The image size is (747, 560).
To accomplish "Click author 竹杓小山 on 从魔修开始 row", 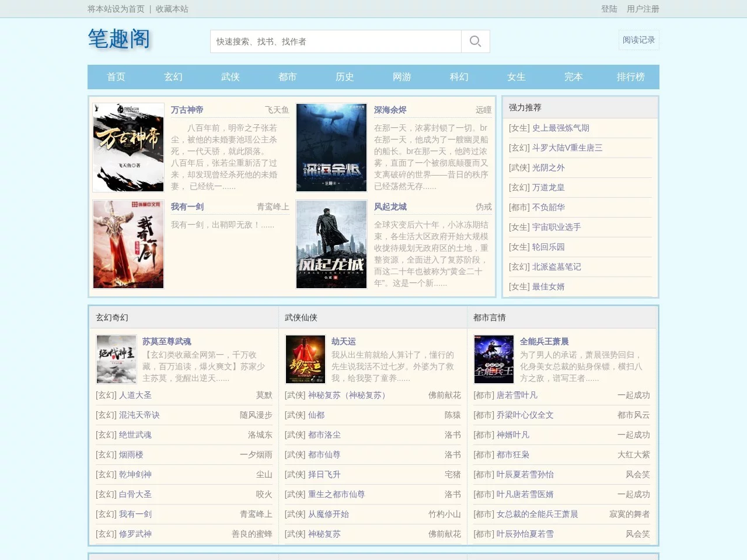I will coord(445,514).
